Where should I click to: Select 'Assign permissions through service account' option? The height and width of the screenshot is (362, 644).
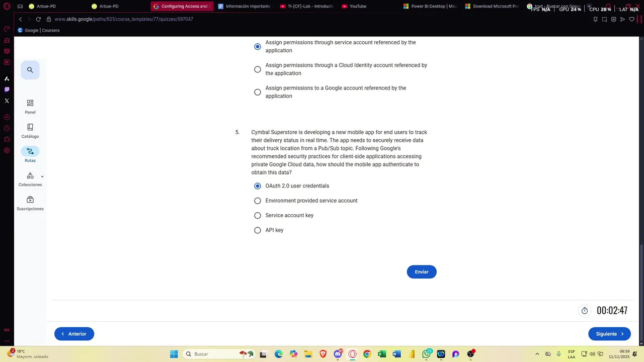coord(258,46)
